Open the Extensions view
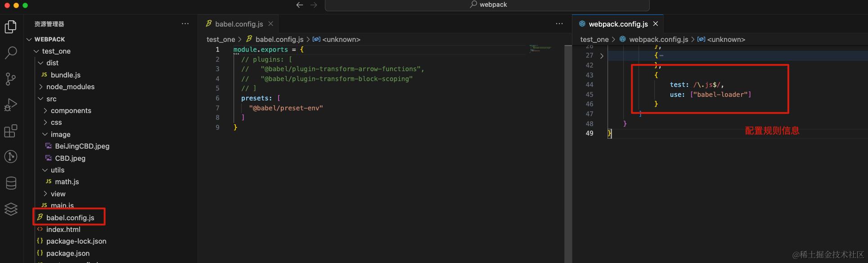This screenshot has width=868, height=263. tap(11, 131)
